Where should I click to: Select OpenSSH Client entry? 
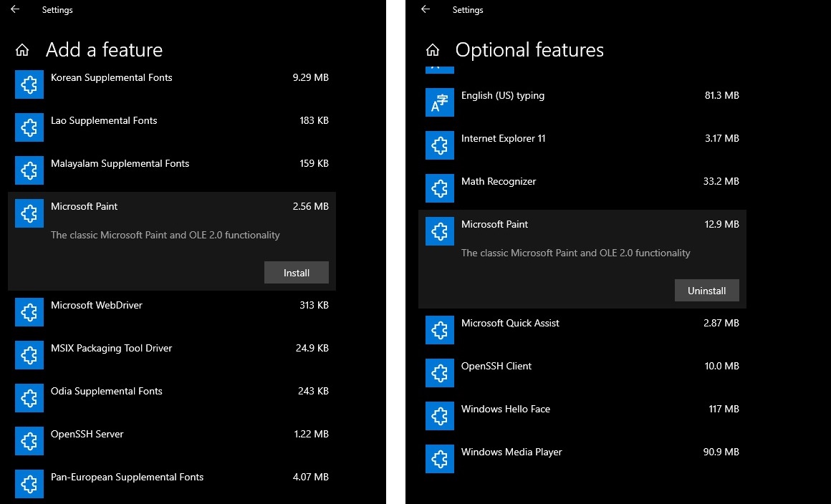[x=582, y=373]
